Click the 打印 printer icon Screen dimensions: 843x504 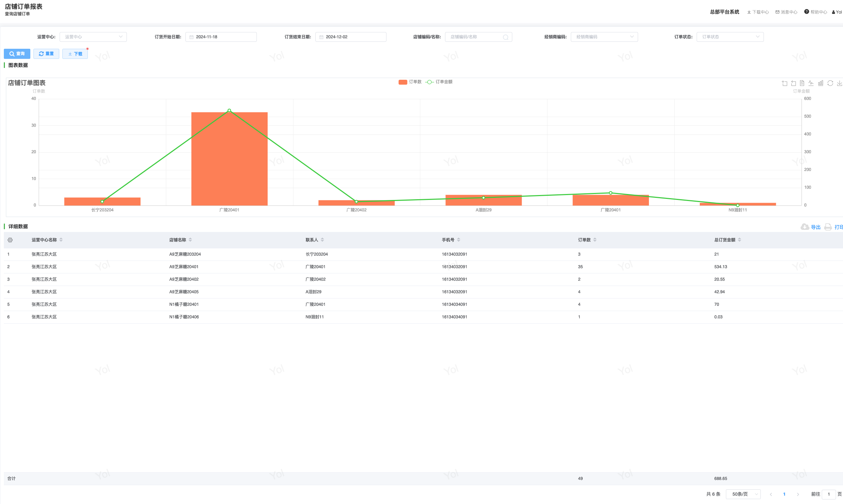828,227
